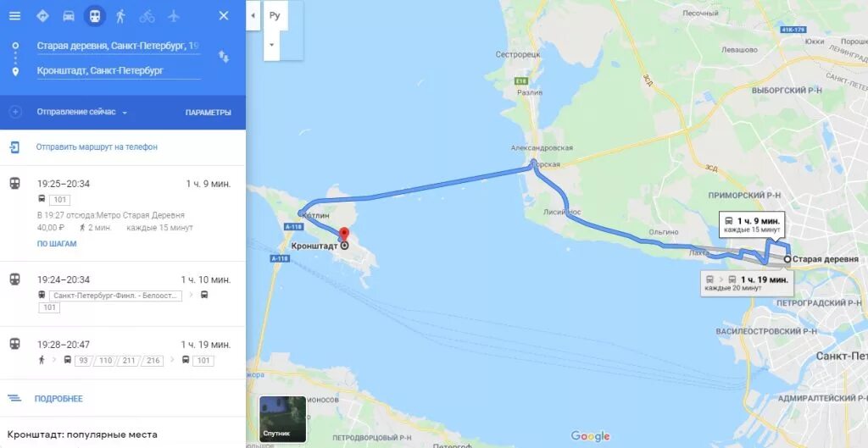Open the hamburger main menu
This screenshot has height=448, width=868.
(15, 16)
